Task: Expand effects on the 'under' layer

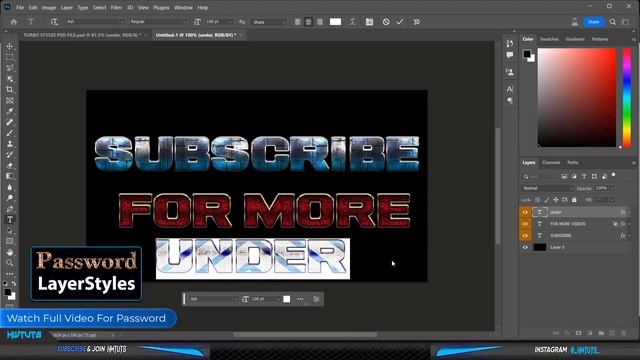Action: click(629, 212)
